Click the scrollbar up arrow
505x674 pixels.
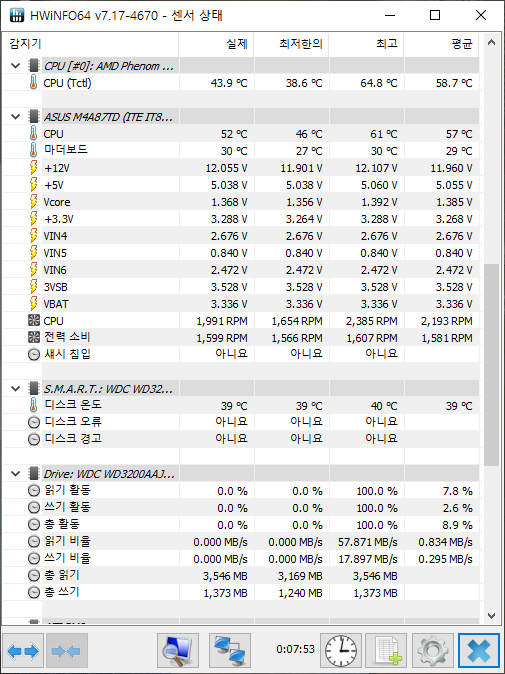tap(491, 42)
